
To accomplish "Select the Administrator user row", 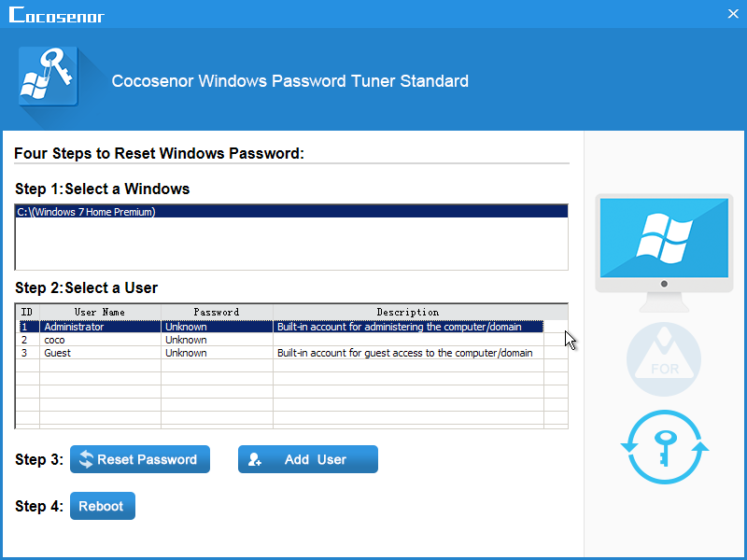I will coord(281,327).
